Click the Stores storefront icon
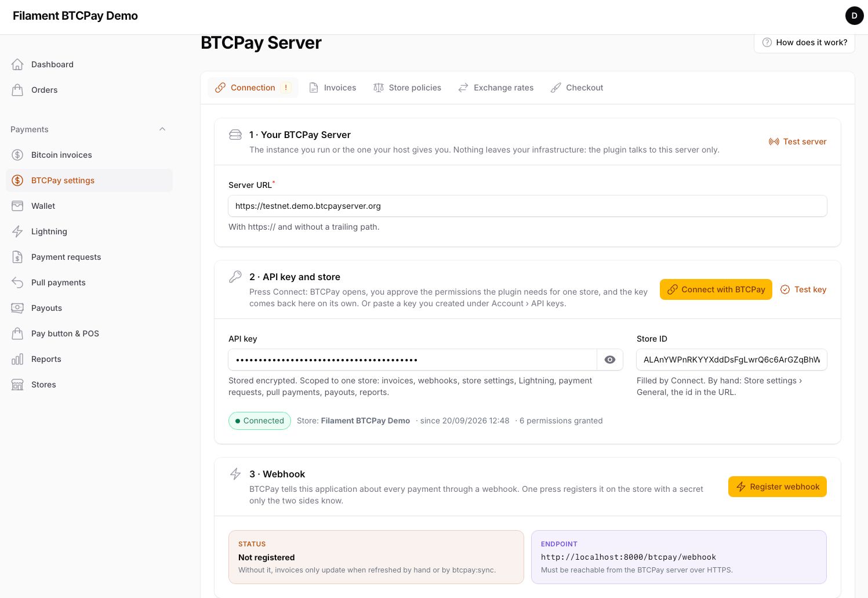This screenshot has width=868, height=598. pyautogui.click(x=17, y=385)
